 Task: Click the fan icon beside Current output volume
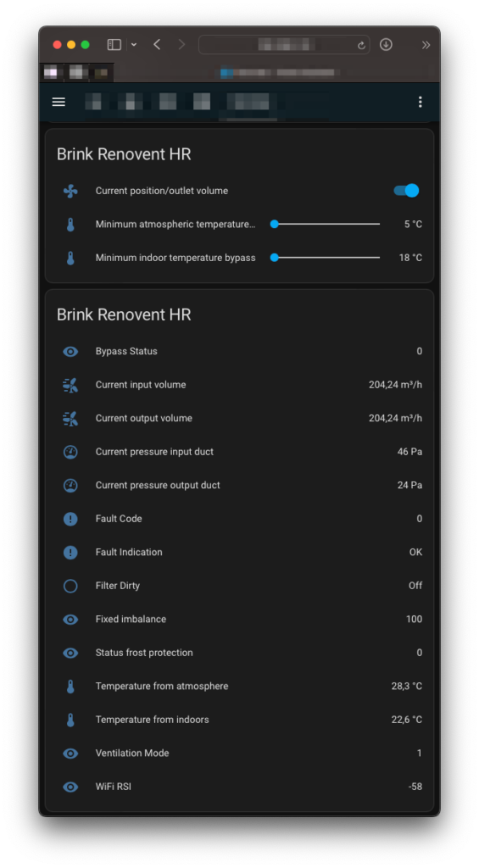70,419
